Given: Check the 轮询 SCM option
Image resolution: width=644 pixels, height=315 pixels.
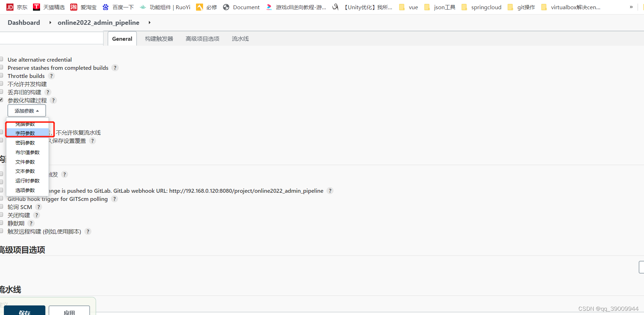Looking at the screenshot, I should pos(1,207).
